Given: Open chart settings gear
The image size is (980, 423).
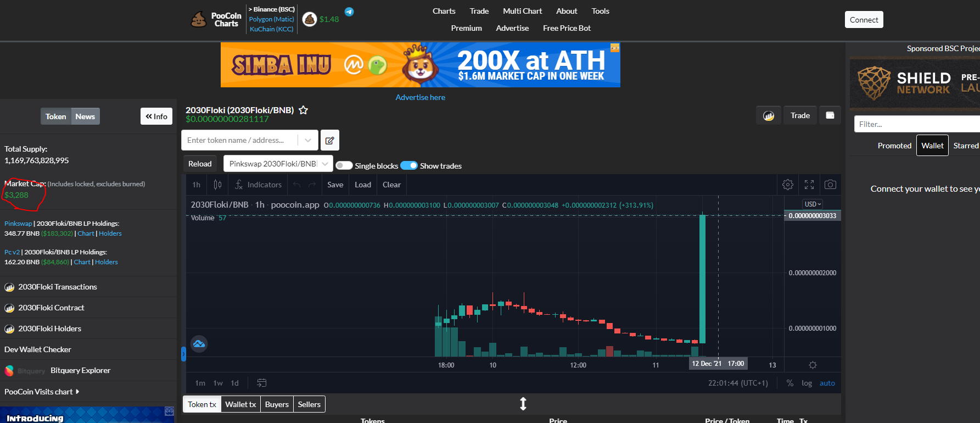Looking at the screenshot, I should (788, 185).
